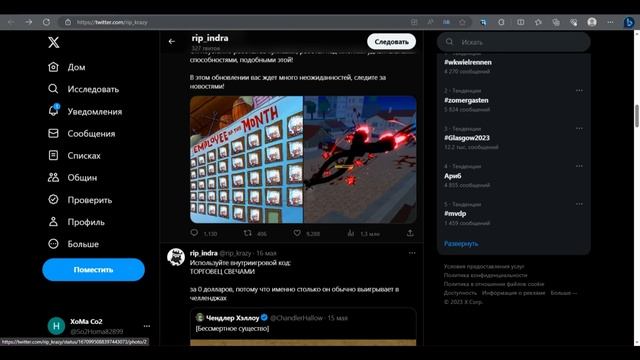Viewport: 640px width, 360px height.
Task: Open the Employee of the Month image
Action: (x=247, y=160)
